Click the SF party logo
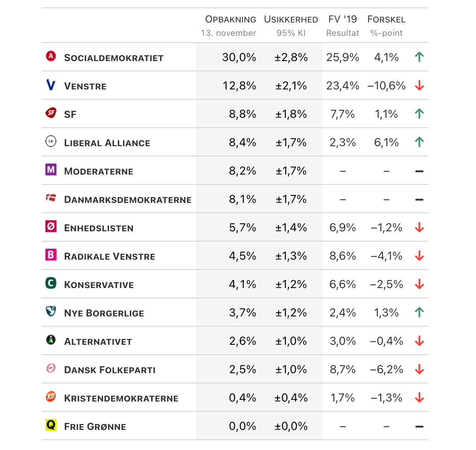Image resolution: width=476 pixels, height=450 pixels. coord(51,113)
